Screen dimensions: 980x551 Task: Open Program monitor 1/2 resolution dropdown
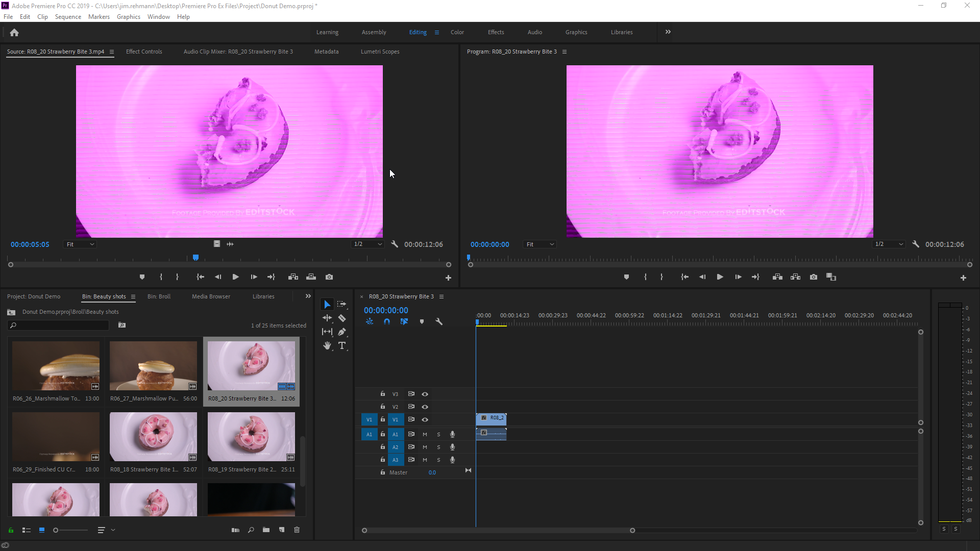pyautogui.click(x=889, y=244)
